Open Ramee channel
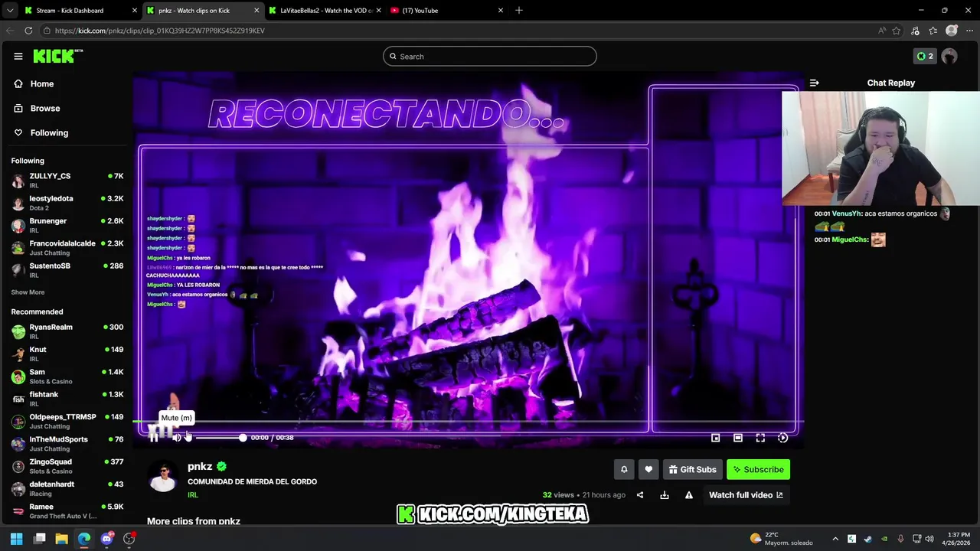Image resolution: width=980 pixels, height=551 pixels. tap(67, 510)
